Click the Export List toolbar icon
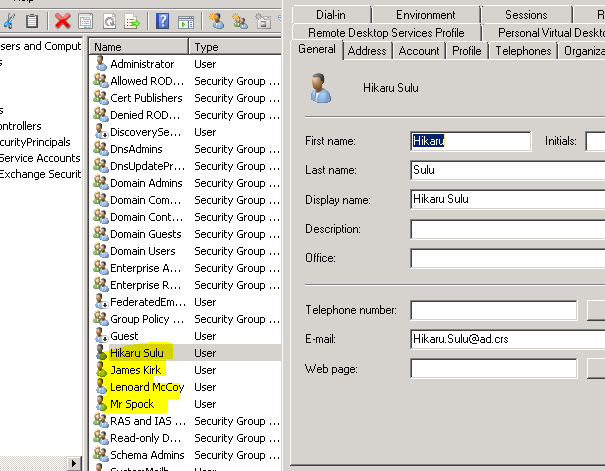The image size is (605, 471). click(132, 21)
